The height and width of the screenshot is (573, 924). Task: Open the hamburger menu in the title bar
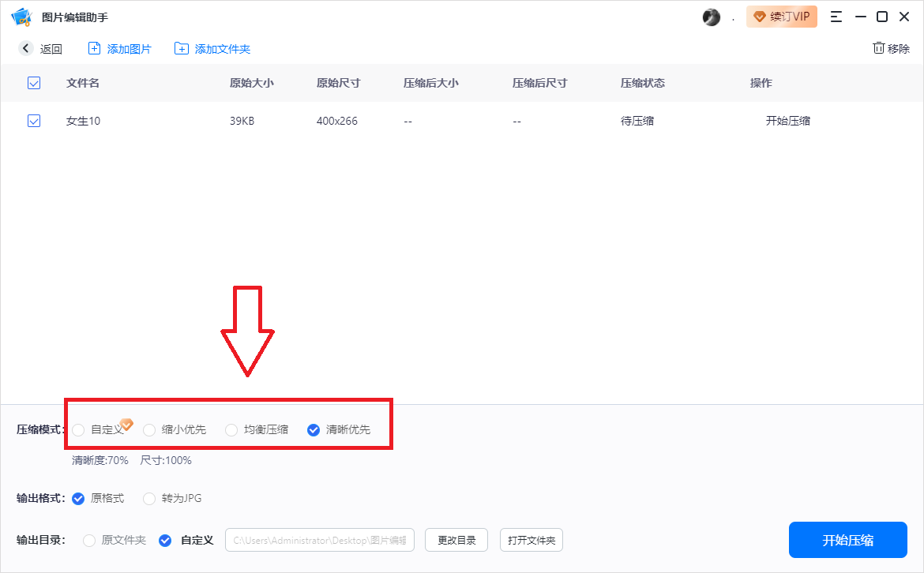[x=836, y=16]
